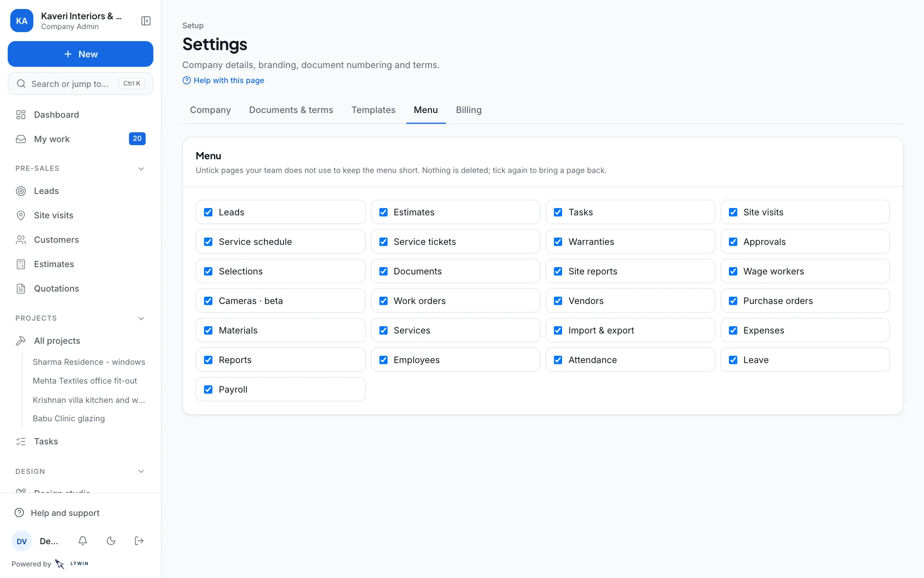Toggle the Purchase orders checkbox
Screen dimensions: 924x578
(733, 301)
